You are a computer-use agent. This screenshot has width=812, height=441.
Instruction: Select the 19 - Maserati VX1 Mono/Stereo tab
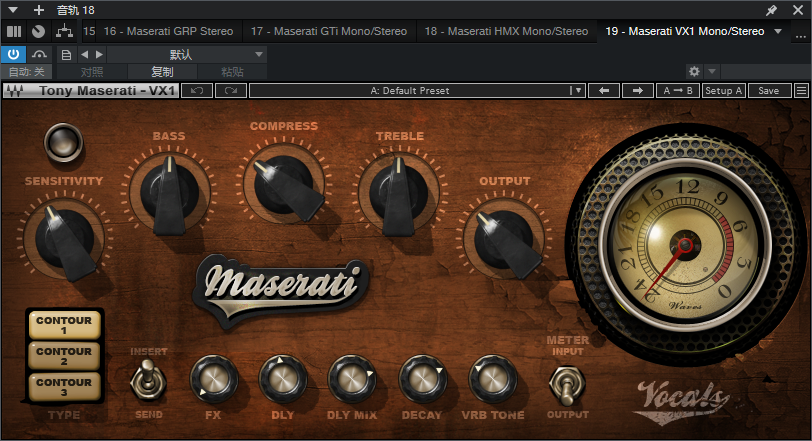coord(685,31)
